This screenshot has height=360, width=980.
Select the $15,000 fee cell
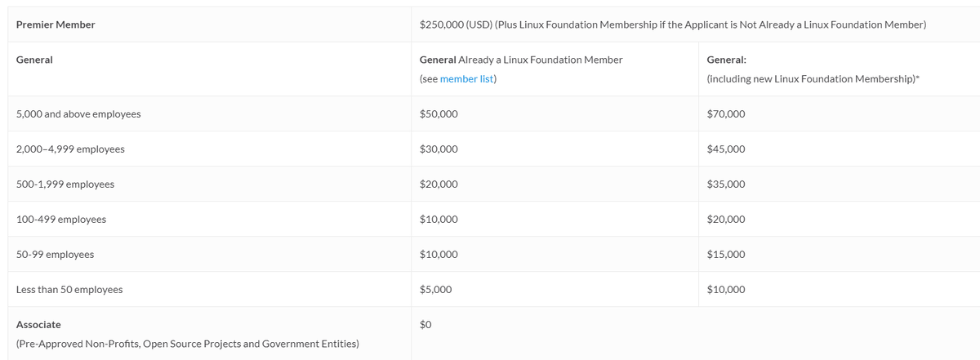[x=726, y=255]
